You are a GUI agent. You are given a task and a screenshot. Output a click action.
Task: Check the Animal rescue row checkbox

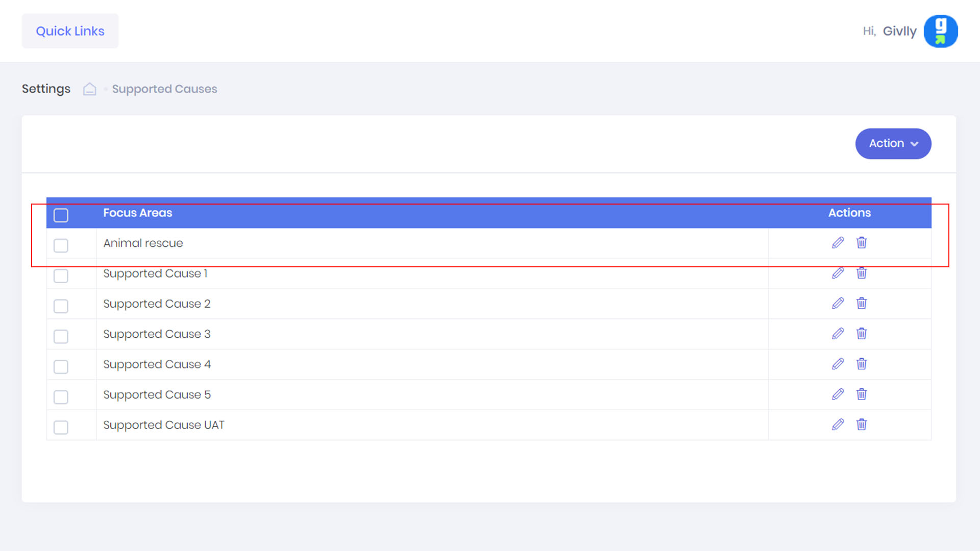pyautogui.click(x=61, y=245)
